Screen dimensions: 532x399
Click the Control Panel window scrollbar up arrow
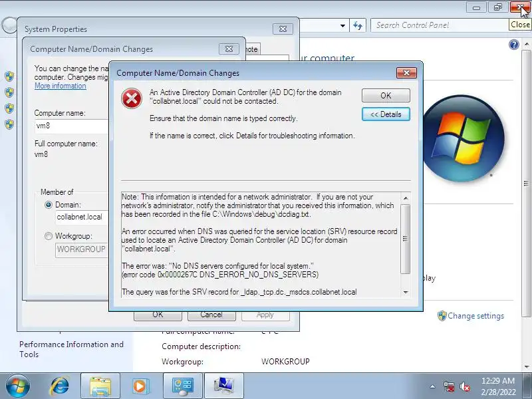click(526, 44)
